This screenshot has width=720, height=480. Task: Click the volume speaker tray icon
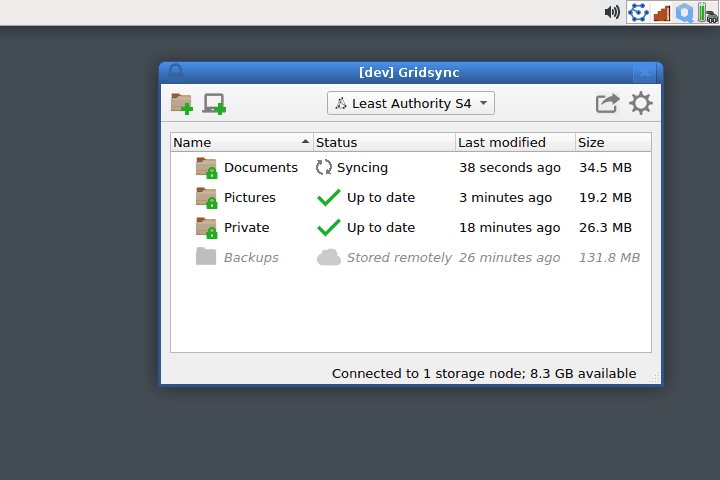click(612, 12)
